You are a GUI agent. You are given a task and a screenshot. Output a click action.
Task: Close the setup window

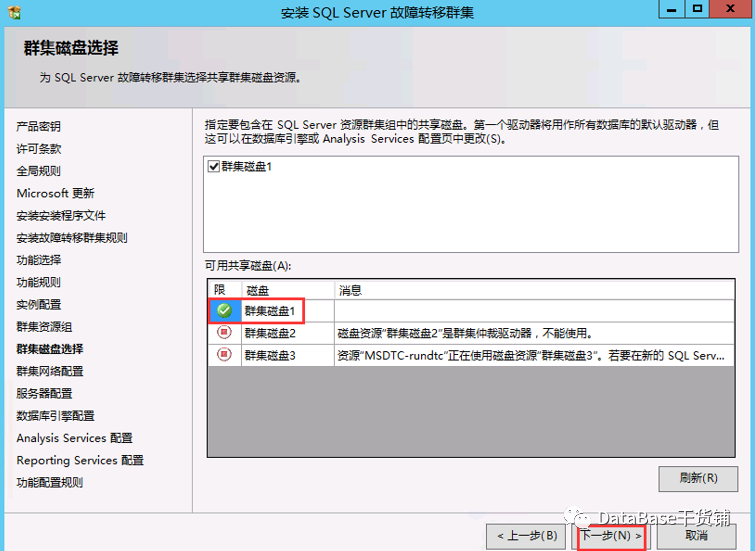click(730, 9)
